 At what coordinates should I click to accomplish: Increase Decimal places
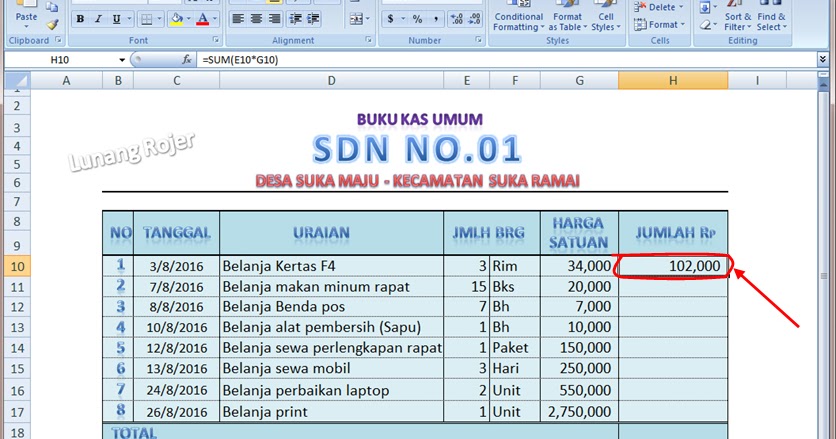point(456,19)
